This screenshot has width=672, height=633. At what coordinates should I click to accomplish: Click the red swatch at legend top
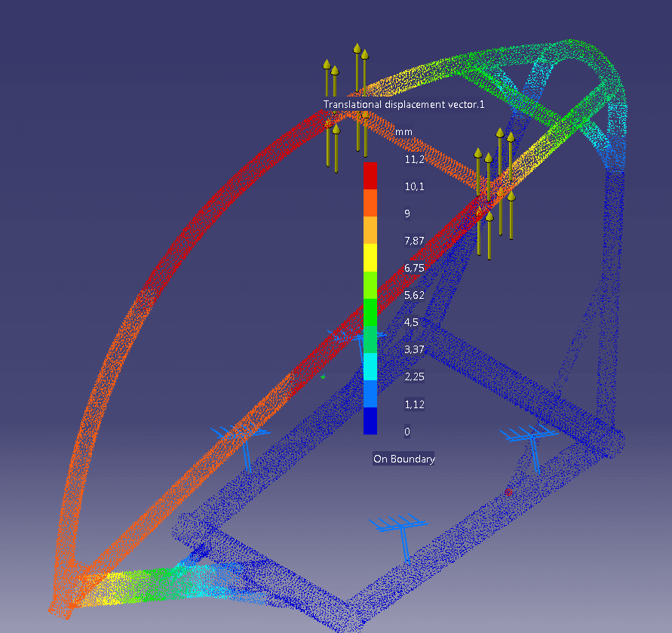click(370, 174)
